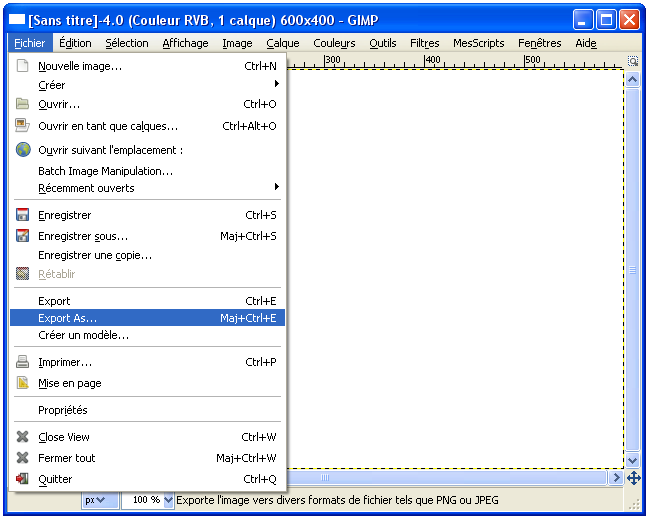
Task: Open the Aide menu
Action: click(x=585, y=43)
